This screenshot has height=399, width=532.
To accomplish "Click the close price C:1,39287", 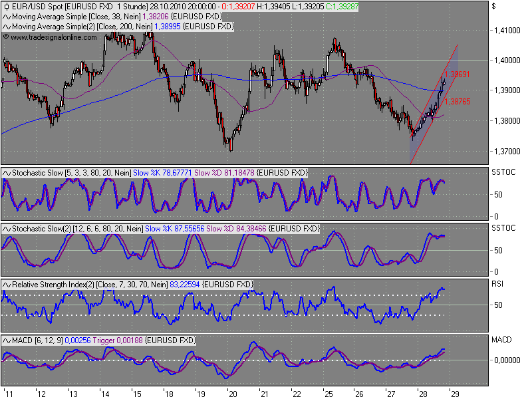I will [x=342, y=7].
